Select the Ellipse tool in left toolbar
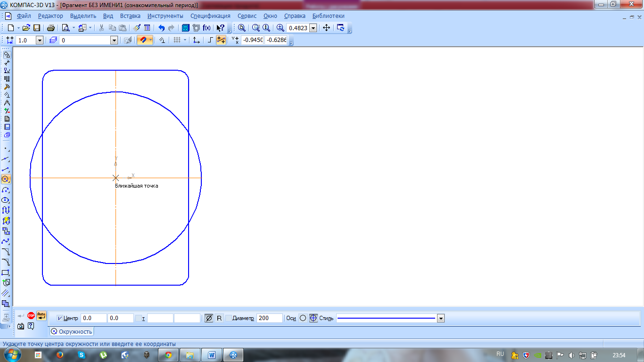644x362 pixels. click(x=6, y=200)
